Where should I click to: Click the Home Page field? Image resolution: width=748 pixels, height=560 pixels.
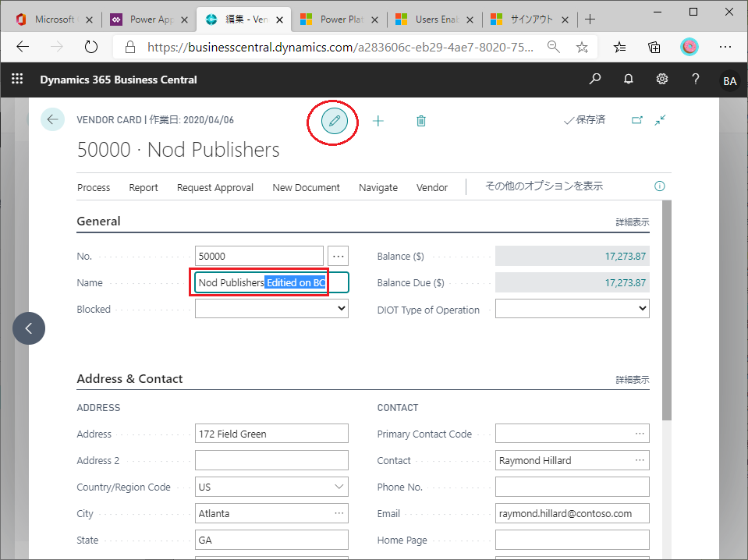click(x=572, y=540)
